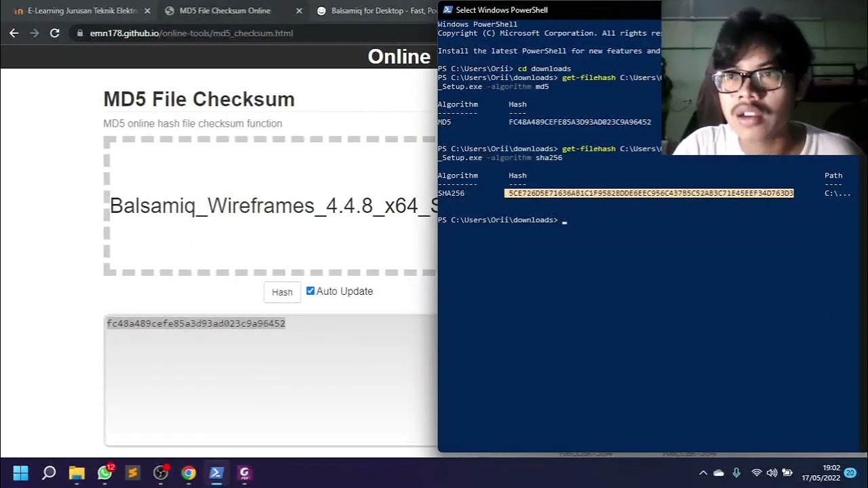Reload the MD5 checksum page
868x488 pixels.
(x=55, y=33)
